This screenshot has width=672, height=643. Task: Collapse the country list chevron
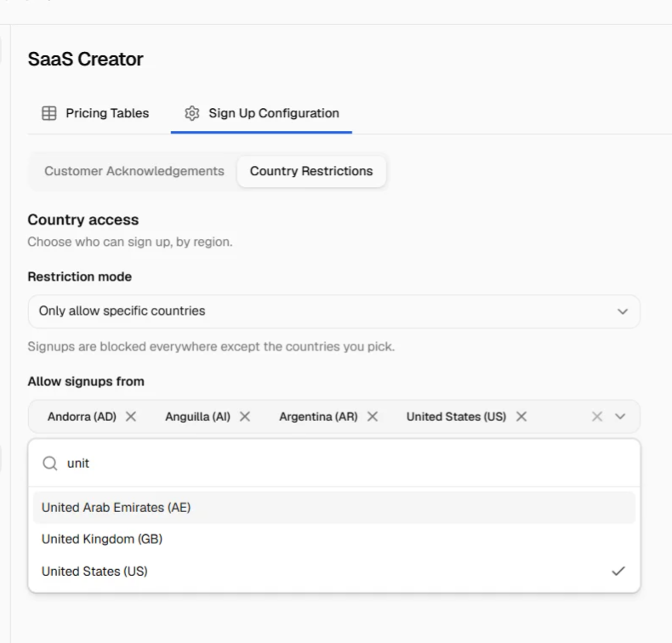620,417
